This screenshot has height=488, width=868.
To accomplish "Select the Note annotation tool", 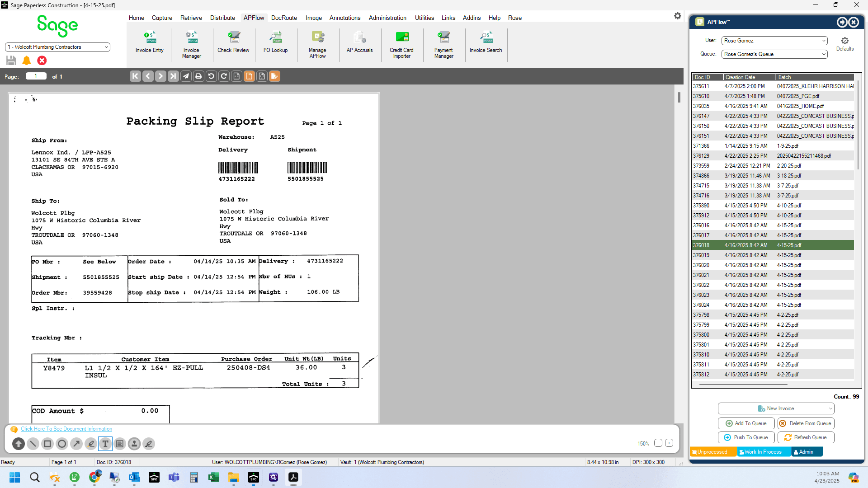I will coord(120,444).
